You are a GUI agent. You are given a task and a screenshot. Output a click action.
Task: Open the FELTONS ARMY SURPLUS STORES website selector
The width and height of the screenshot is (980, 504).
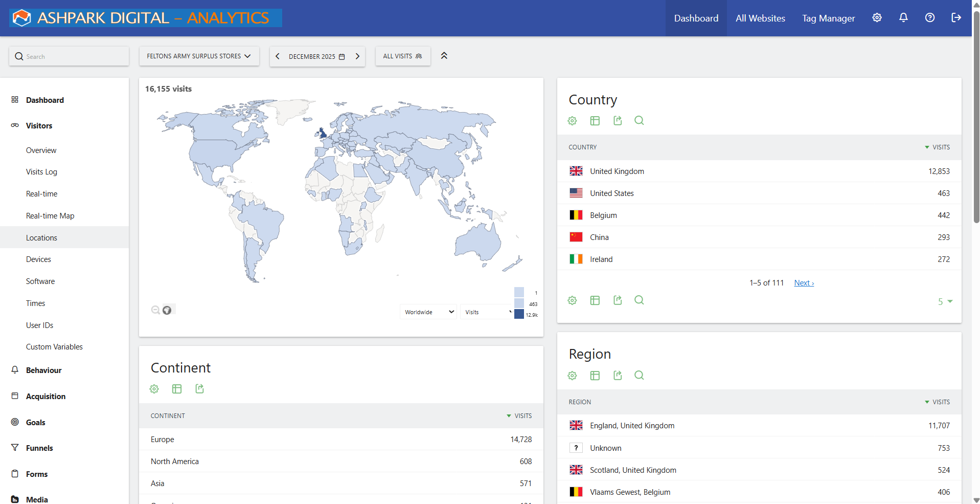tap(199, 56)
